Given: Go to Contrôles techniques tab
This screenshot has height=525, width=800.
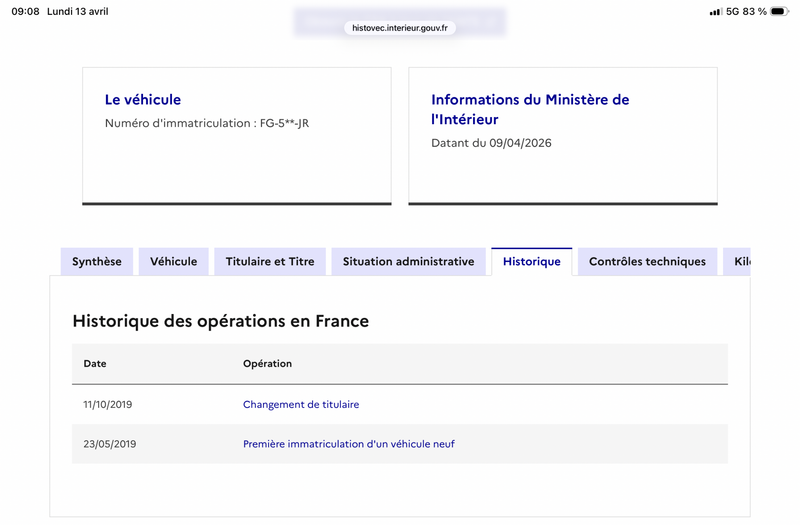Looking at the screenshot, I should tap(647, 262).
